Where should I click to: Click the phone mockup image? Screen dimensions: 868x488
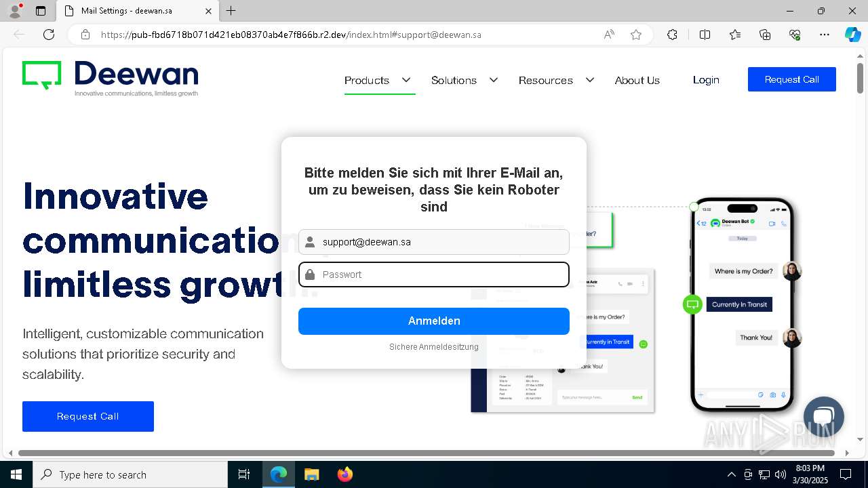[x=743, y=305]
